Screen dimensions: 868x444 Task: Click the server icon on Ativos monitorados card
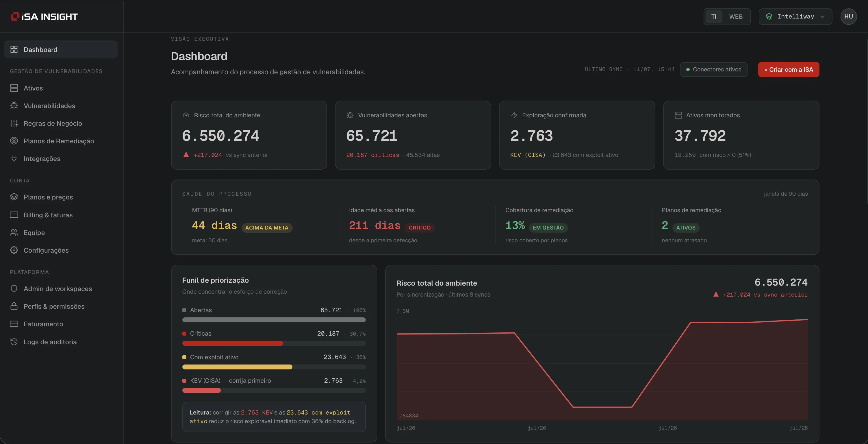point(678,115)
